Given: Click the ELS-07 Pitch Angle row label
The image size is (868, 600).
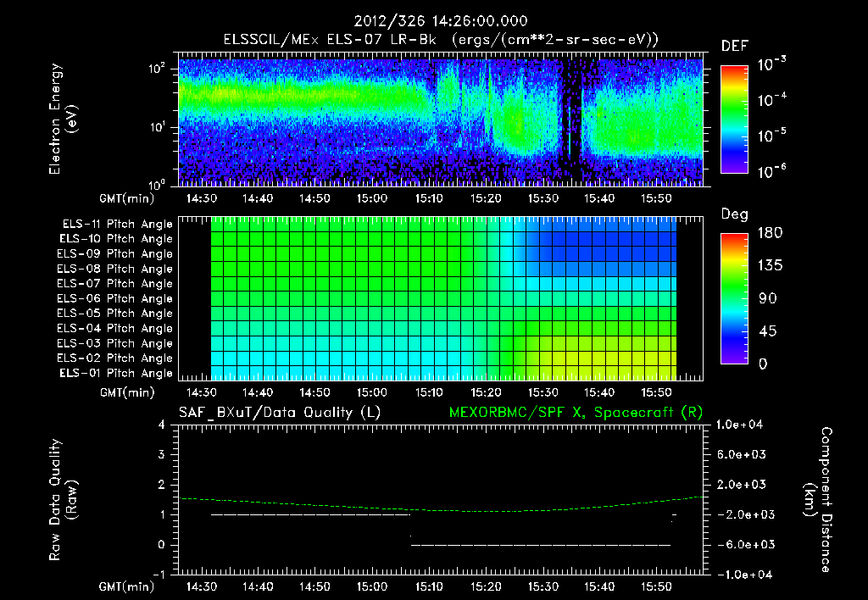Looking at the screenshot, I should pyautogui.click(x=115, y=283).
